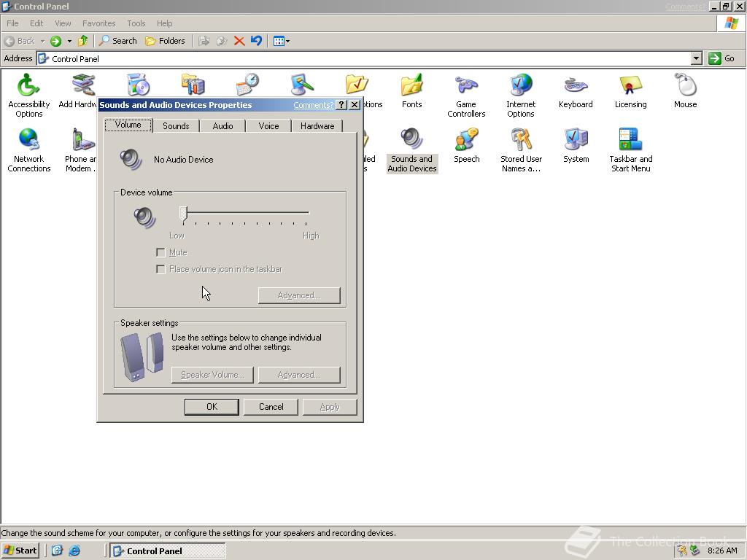Click the Show Desktop Quick Launch icon
747x560 pixels.
click(57, 551)
